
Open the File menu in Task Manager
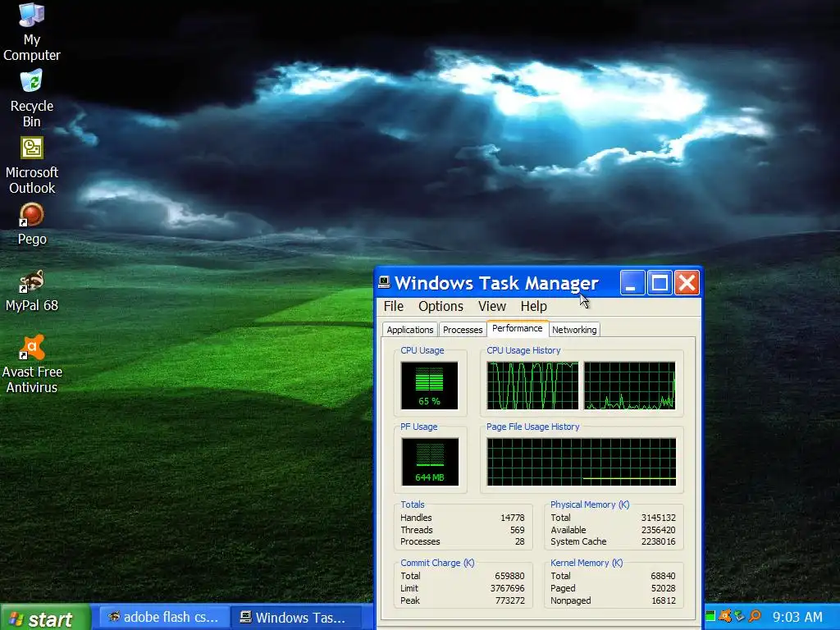[393, 307]
